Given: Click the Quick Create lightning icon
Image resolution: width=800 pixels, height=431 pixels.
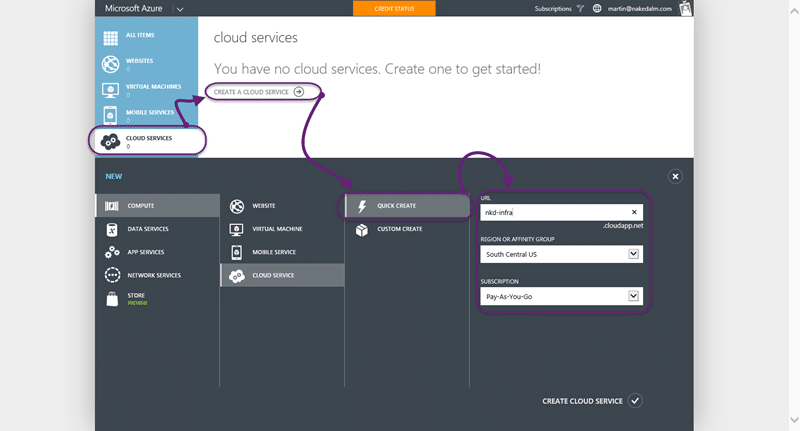Looking at the screenshot, I should 362,206.
